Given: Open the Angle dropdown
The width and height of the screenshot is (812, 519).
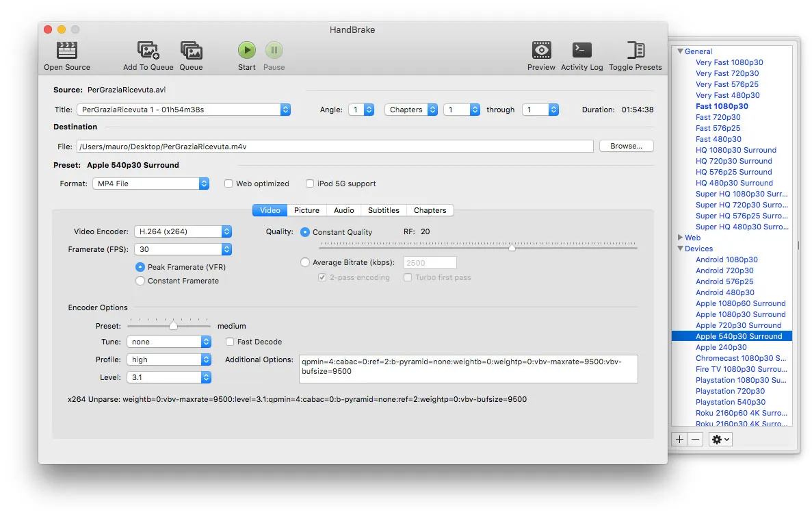Looking at the screenshot, I should click(x=361, y=110).
